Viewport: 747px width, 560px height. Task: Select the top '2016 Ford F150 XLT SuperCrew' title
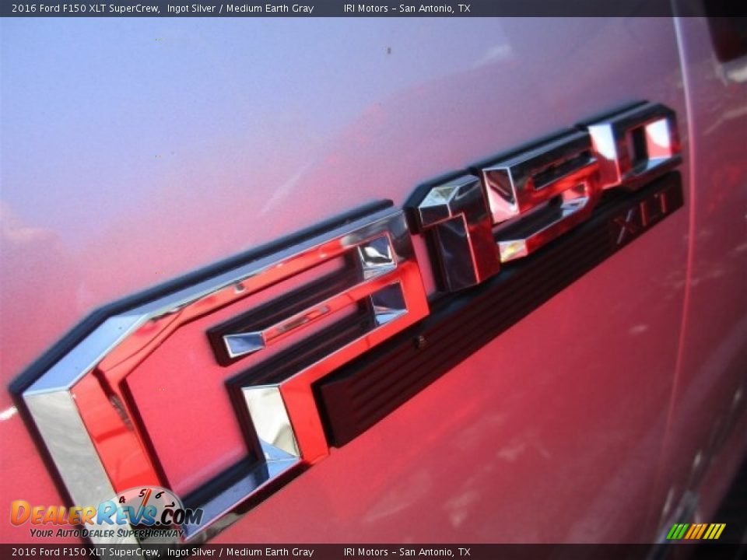(85, 9)
